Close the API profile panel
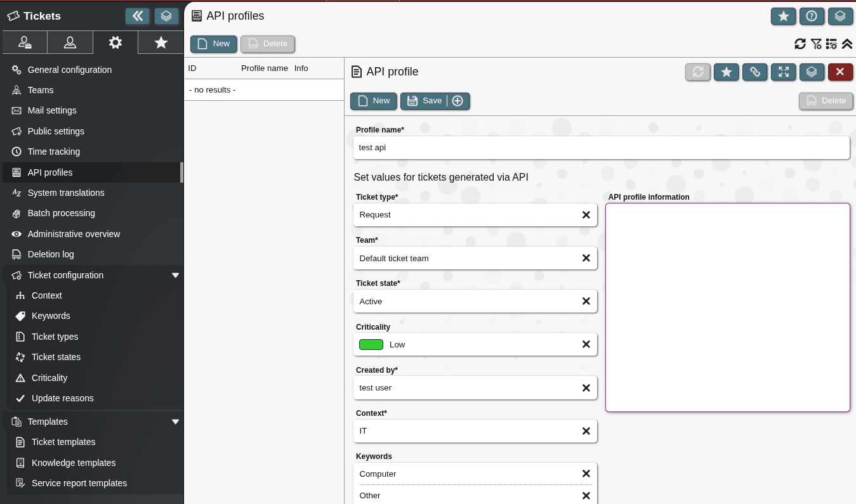Screen dimensions: 856x504 tap(840, 72)
